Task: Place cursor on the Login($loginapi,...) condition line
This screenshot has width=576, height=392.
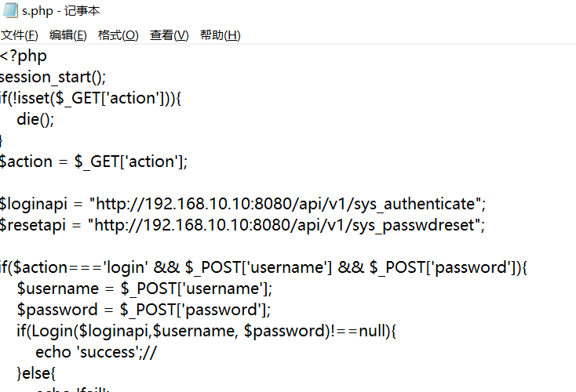Action: point(206,332)
